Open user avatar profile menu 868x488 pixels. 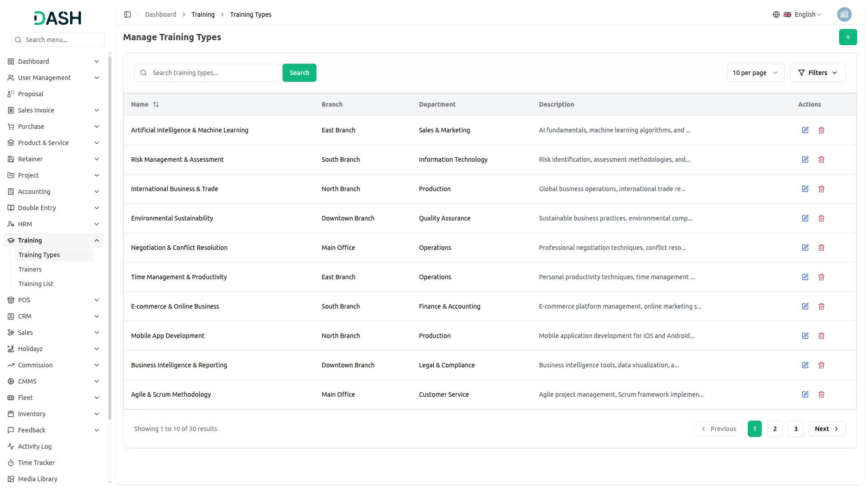coord(844,14)
